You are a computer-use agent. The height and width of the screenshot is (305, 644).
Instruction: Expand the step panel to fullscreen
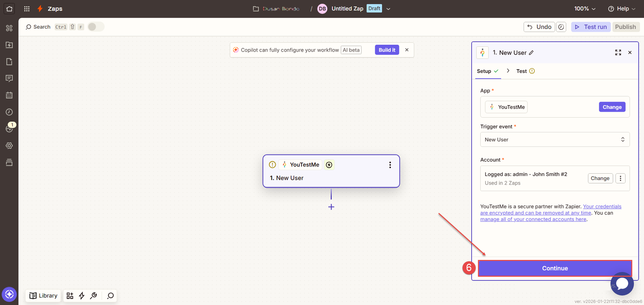coord(618,53)
